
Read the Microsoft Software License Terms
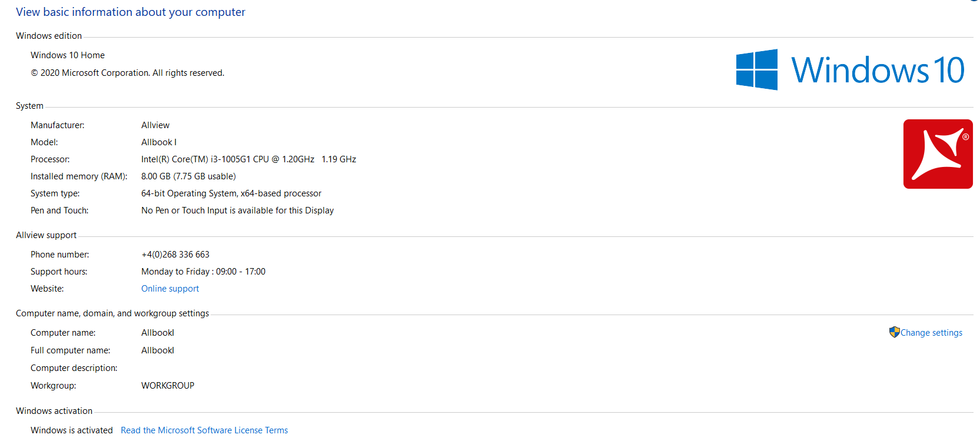204,430
